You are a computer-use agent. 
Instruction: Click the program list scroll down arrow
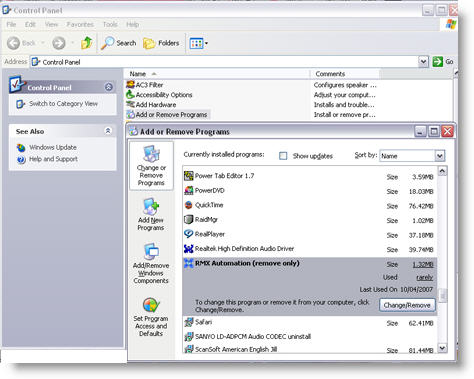coord(442,348)
